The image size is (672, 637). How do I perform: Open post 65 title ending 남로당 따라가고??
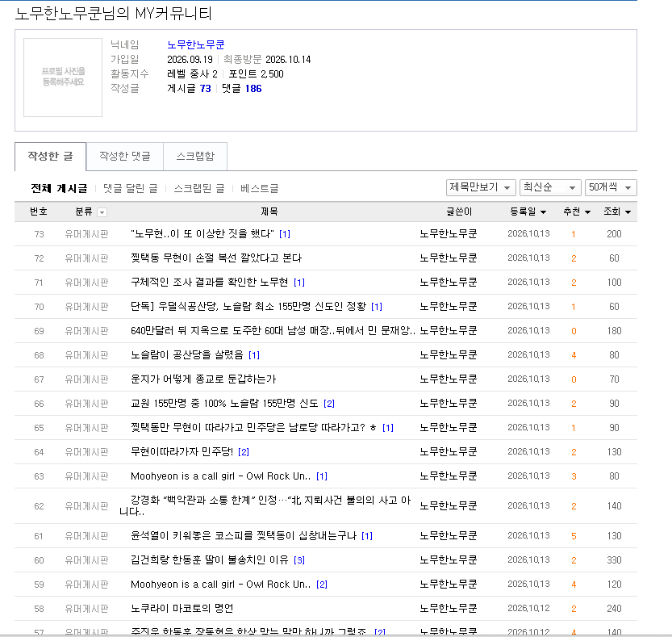(x=253, y=428)
